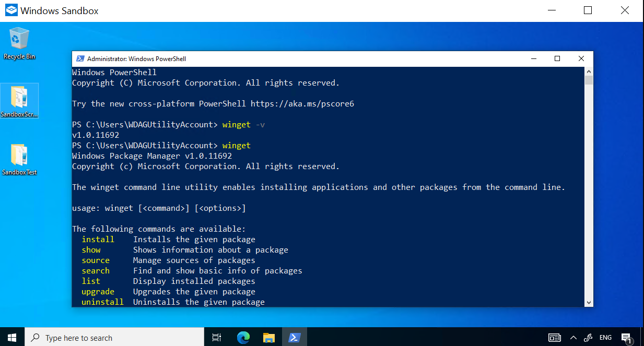The image size is (644, 346).
Task: Click the 'Type here to search' box
Action: (115, 338)
